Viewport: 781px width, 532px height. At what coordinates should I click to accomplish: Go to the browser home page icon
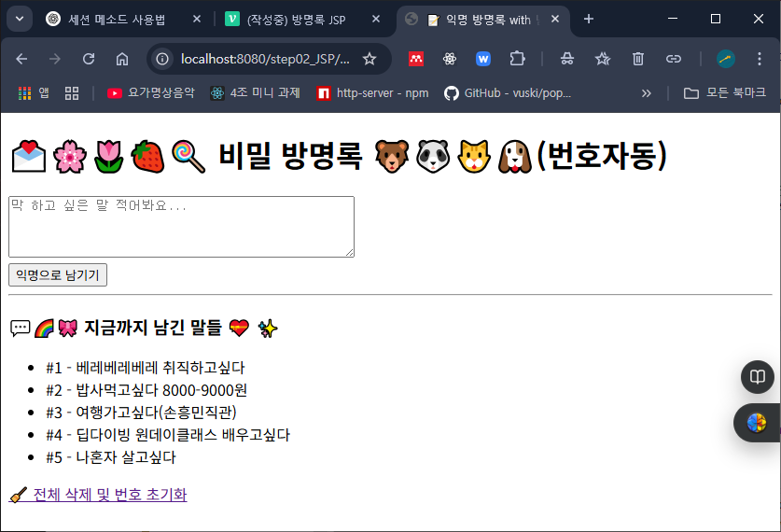(122, 59)
